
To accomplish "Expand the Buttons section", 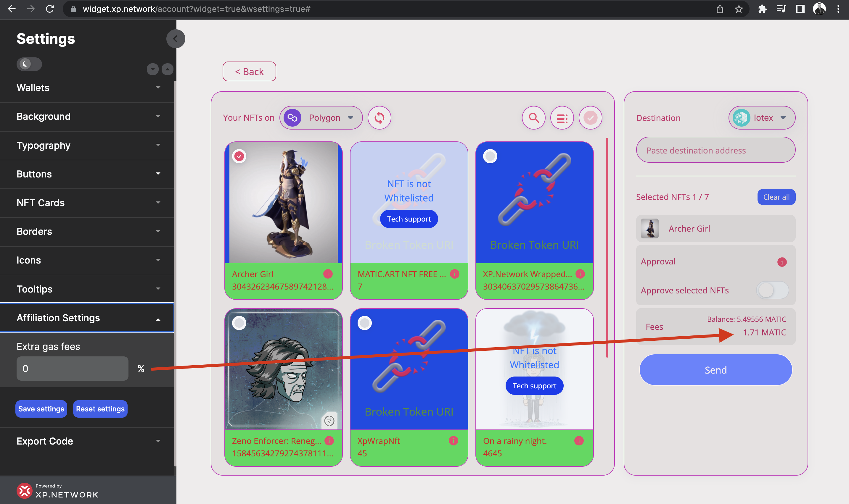I will pos(87,174).
